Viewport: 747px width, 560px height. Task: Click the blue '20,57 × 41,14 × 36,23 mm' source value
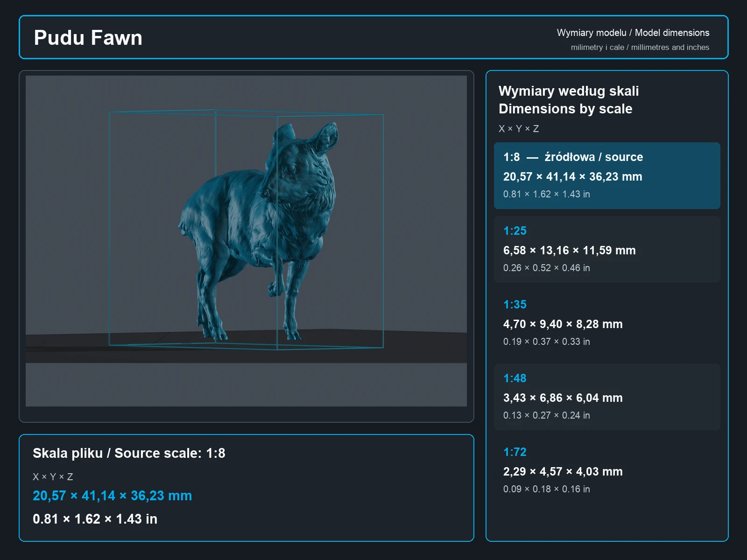tap(112, 496)
